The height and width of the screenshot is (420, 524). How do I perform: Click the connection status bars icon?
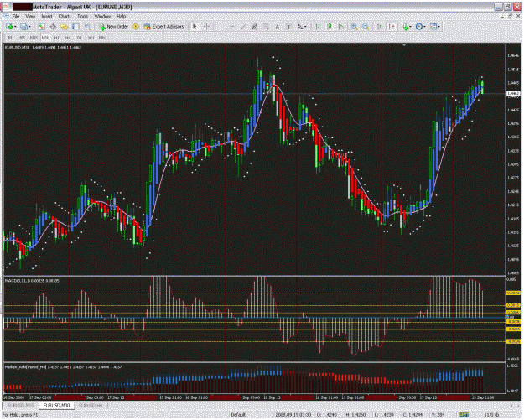click(x=464, y=415)
